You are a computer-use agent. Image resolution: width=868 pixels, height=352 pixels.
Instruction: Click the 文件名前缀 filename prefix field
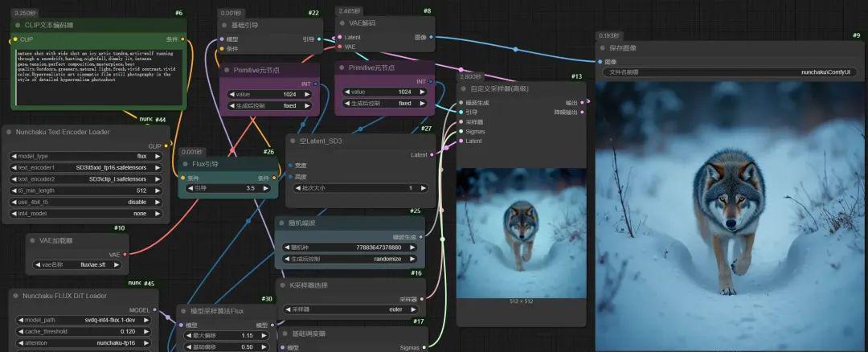point(731,72)
